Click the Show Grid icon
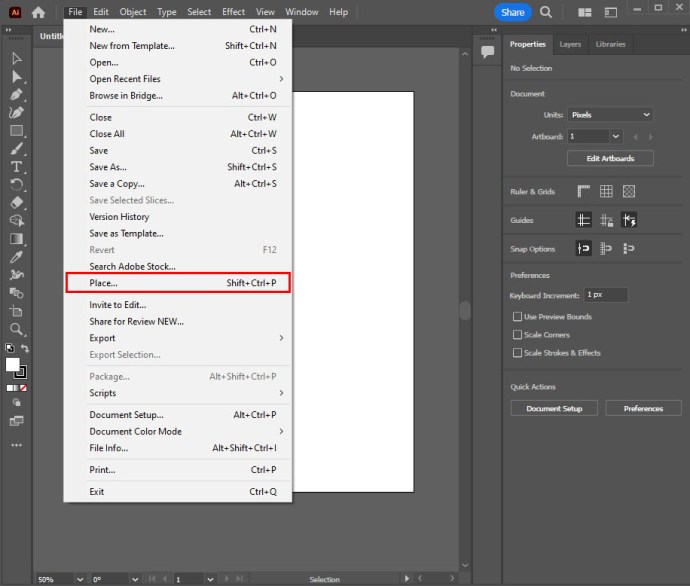 click(x=606, y=191)
